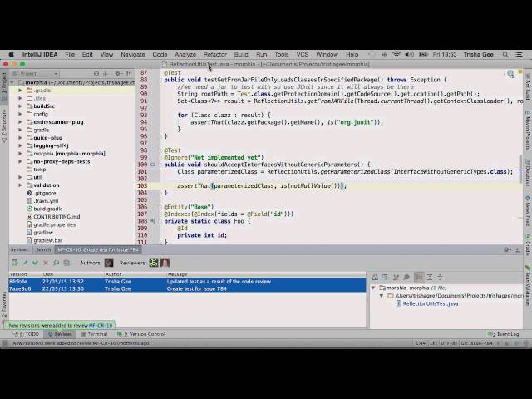The image size is (532, 399).
Task: Expand the entityscanner-plug module
Action: 20,122
